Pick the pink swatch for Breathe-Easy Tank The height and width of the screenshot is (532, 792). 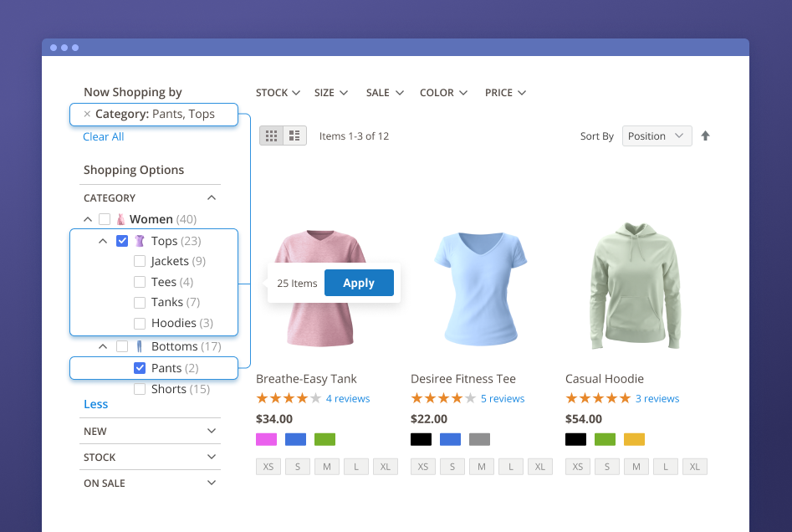(x=266, y=439)
